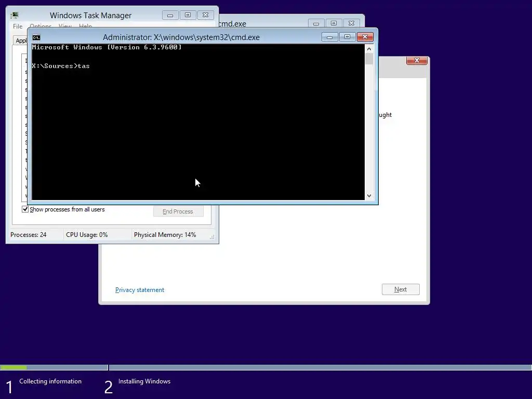Click the front cmd.exe window title text

(x=181, y=37)
